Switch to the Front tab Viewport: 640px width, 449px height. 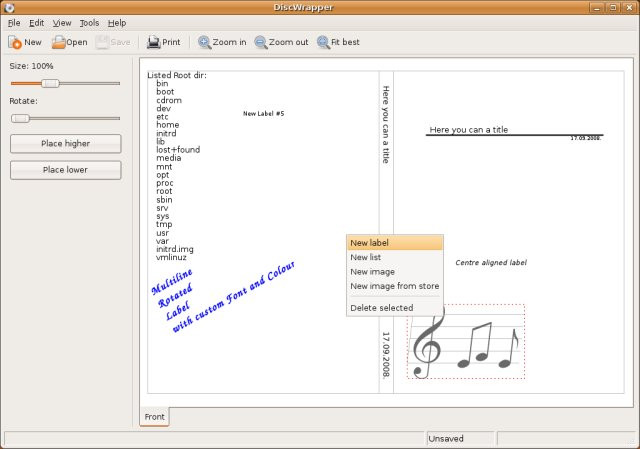[155, 417]
